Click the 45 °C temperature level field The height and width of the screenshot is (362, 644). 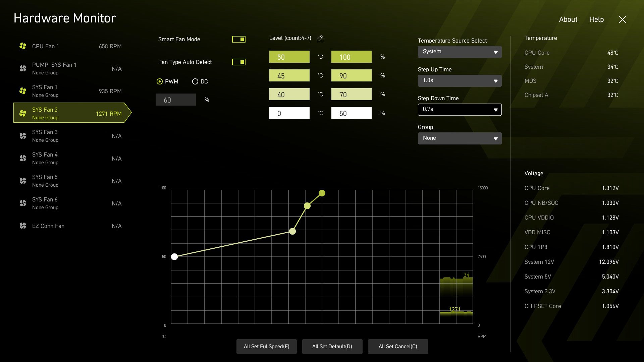click(289, 76)
